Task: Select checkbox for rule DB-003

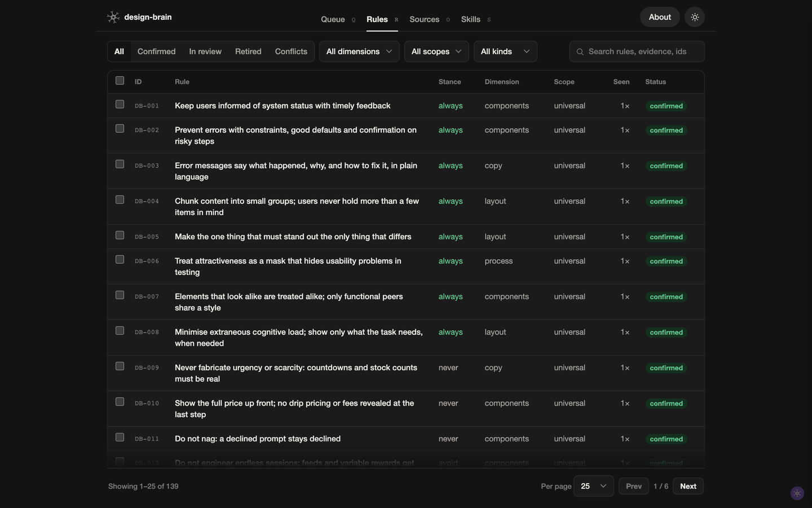Action: (120, 164)
